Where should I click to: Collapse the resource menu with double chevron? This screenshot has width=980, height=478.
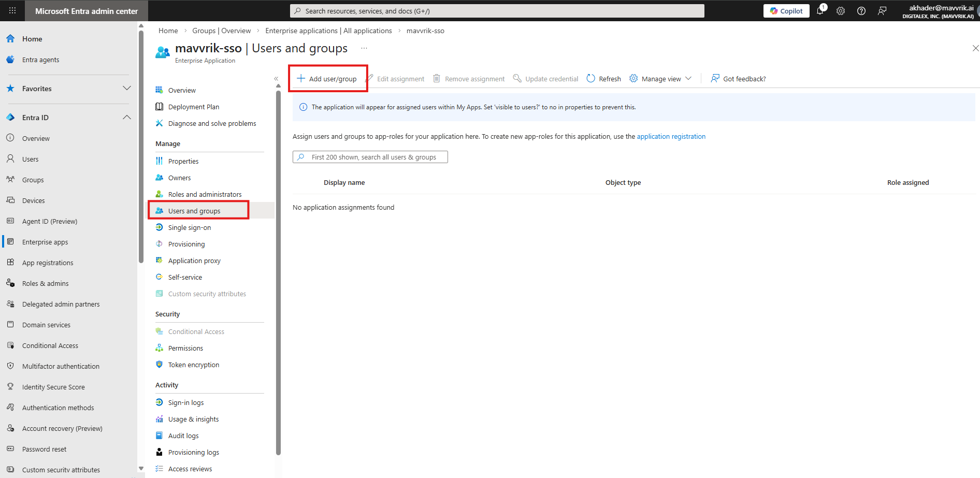pos(276,79)
